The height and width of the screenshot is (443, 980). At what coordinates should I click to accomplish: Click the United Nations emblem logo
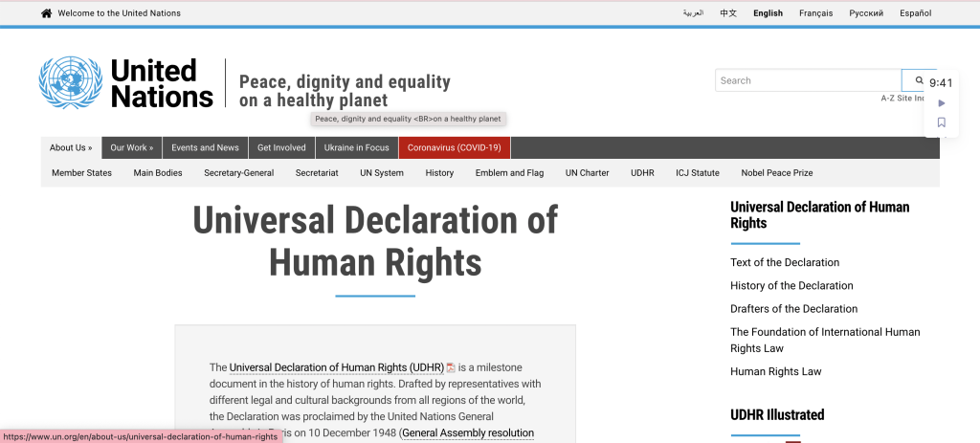tap(71, 82)
